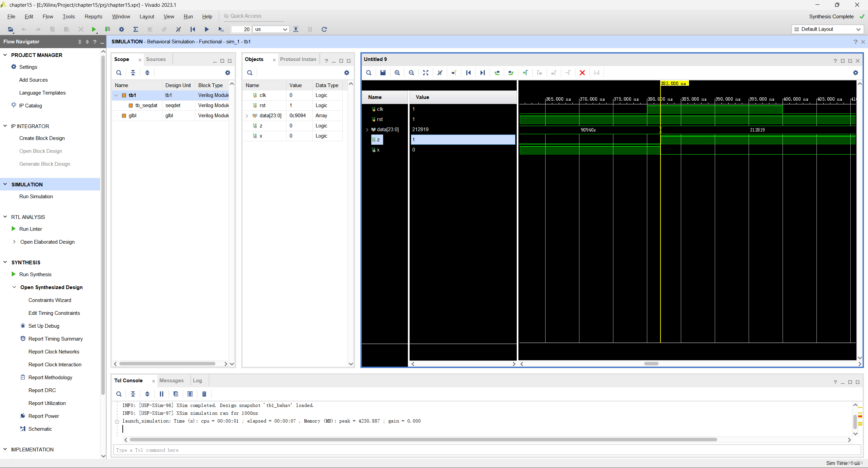Save the waveform configuration
This screenshot has height=468, width=868.
(x=383, y=73)
